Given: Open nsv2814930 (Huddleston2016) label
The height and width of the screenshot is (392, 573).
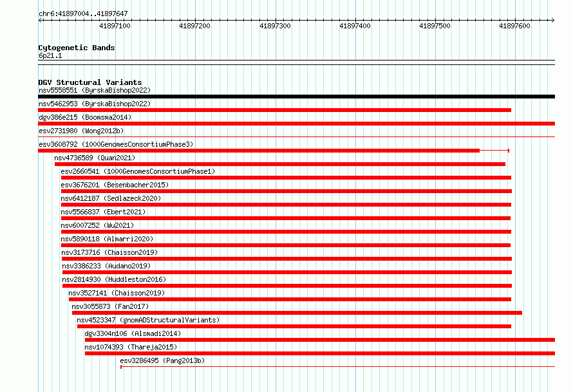Looking at the screenshot, I should point(114,279).
